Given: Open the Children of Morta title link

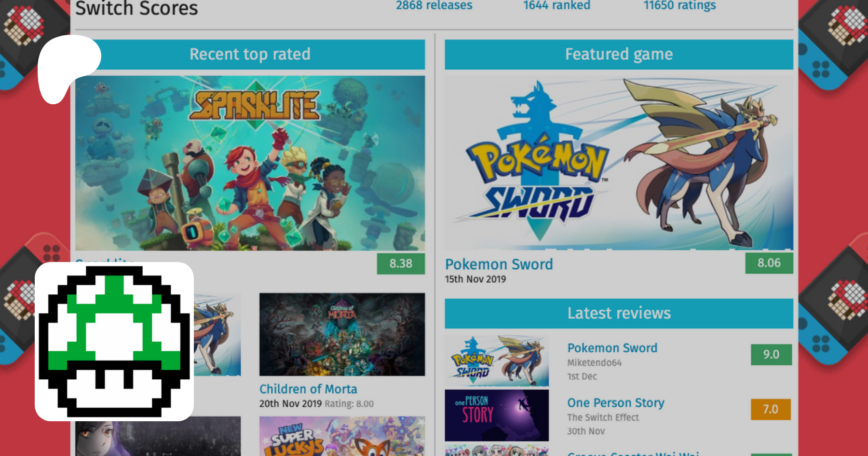Looking at the screenshot, I should 308,389.
